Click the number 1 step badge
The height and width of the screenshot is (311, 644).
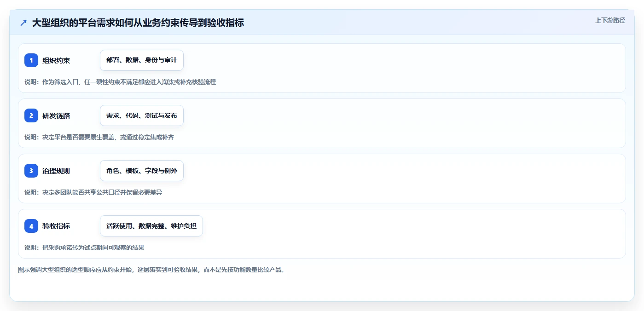[31, 60]
